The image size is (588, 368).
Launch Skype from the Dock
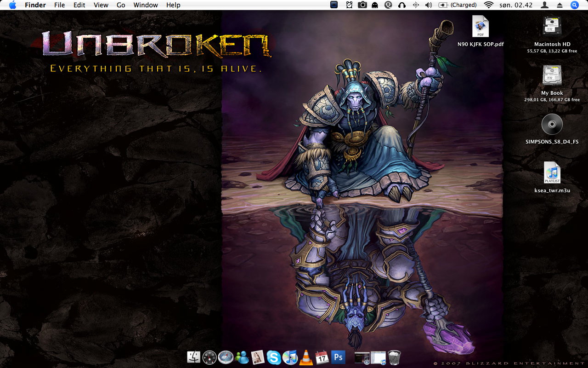click(274, 357)
